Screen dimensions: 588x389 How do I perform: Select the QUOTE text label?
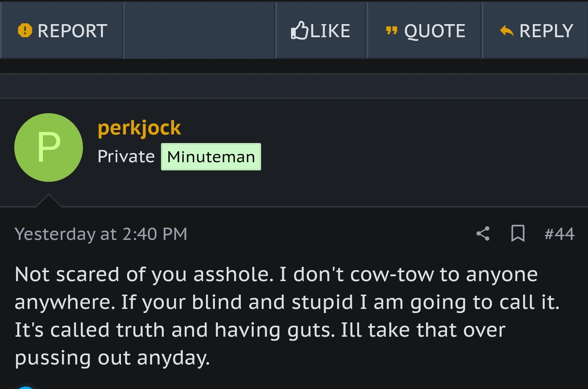tap(435, 31)
